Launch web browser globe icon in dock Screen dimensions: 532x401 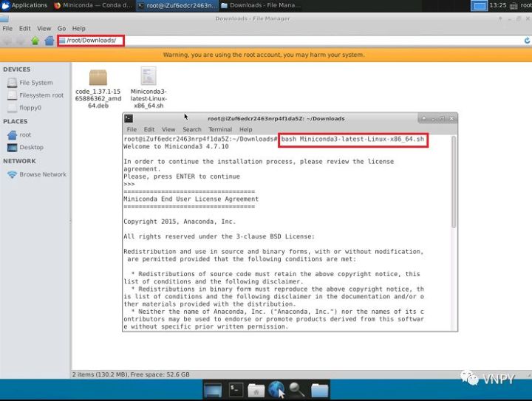(x=276, y=389)
